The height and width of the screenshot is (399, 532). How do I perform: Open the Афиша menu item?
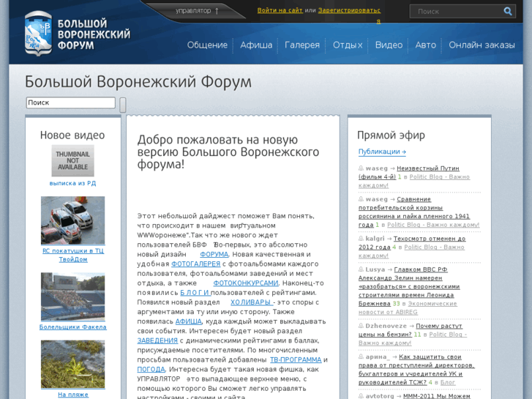point(256,45)
